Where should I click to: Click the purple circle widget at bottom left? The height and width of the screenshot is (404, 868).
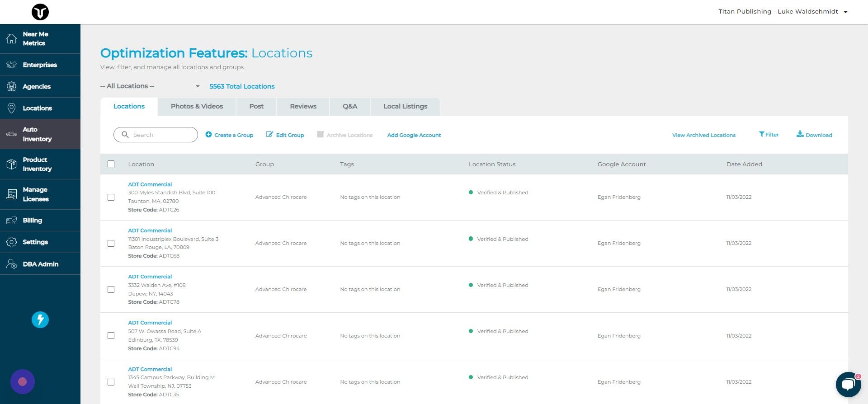coord(23,382)
